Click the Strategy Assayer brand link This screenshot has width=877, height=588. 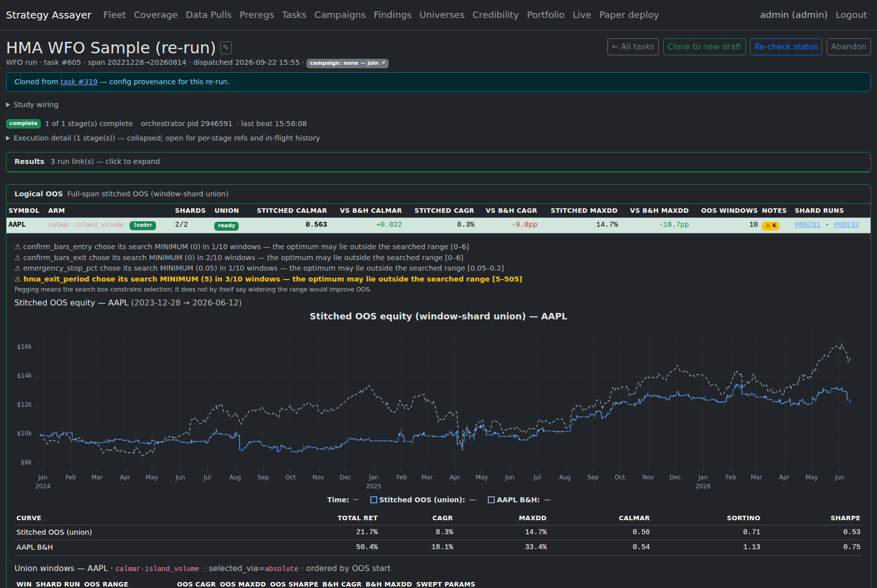49,15
